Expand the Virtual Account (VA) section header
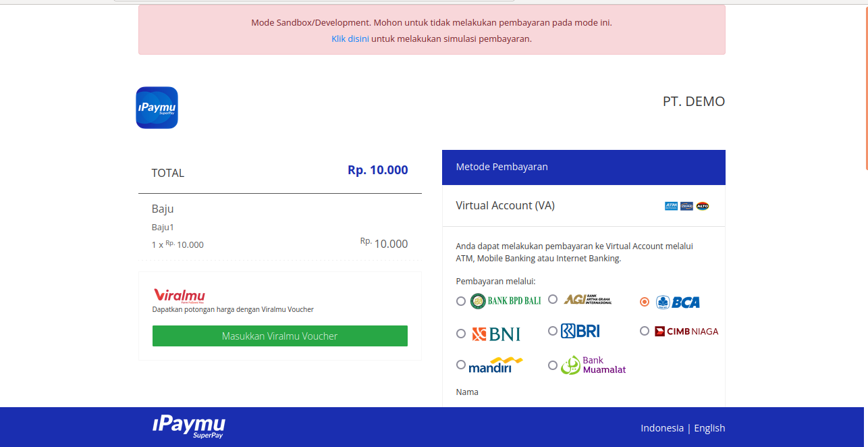Screen dimensions: 868x447 coord(584,206)
